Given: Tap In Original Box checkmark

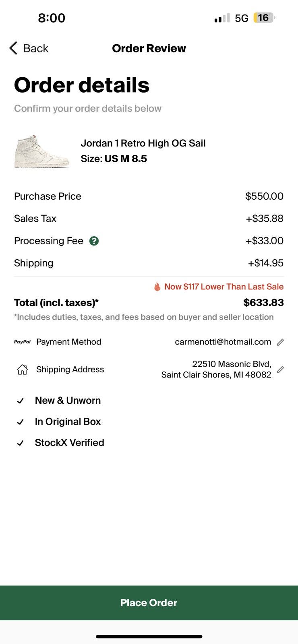Looking at the screenshot, I should (20, 422).
